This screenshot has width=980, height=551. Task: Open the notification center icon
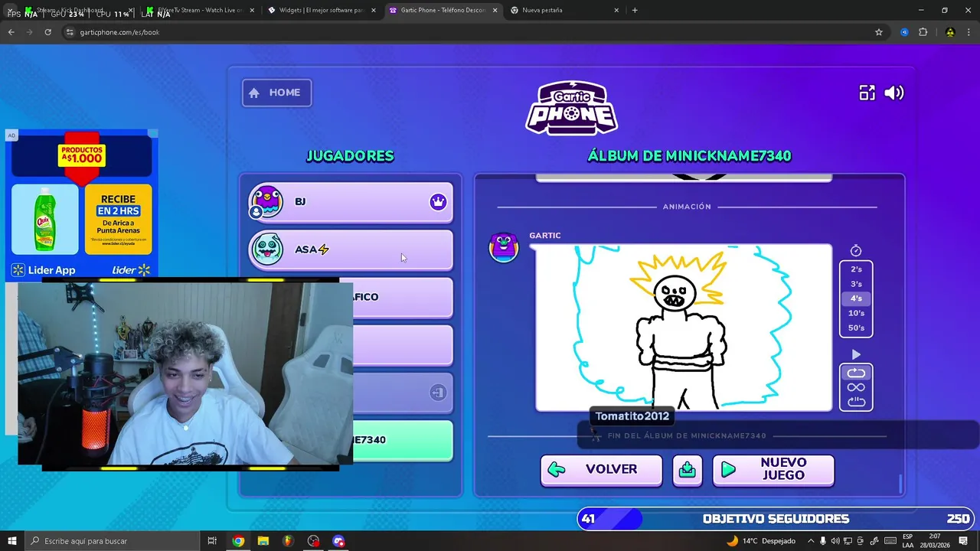tap(963, 541)
